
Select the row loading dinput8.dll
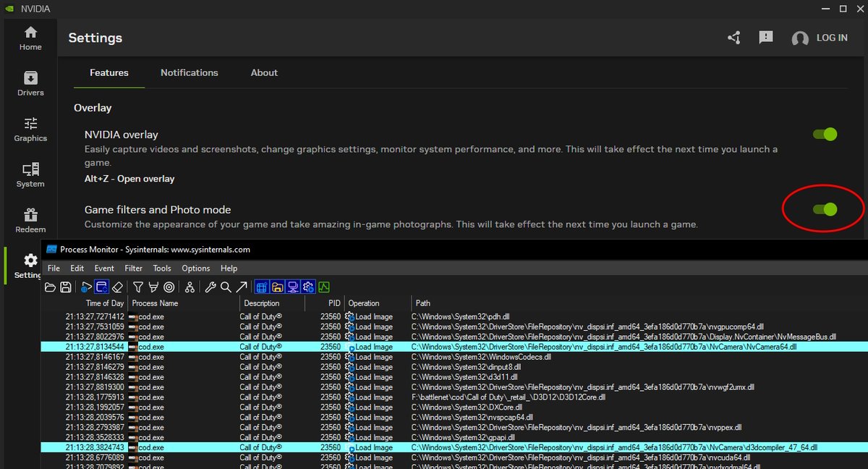(454, 367)
